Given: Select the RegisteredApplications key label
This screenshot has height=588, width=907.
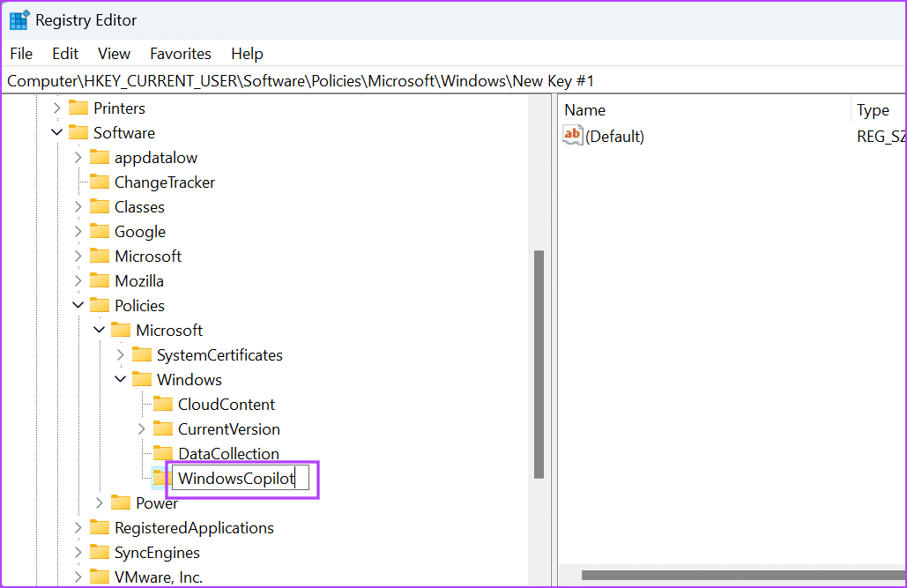Looking at the screenshot, I should click(194, 527).
